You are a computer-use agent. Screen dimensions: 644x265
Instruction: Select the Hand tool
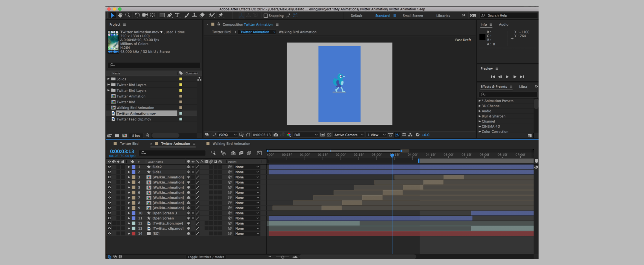(120, 15)
